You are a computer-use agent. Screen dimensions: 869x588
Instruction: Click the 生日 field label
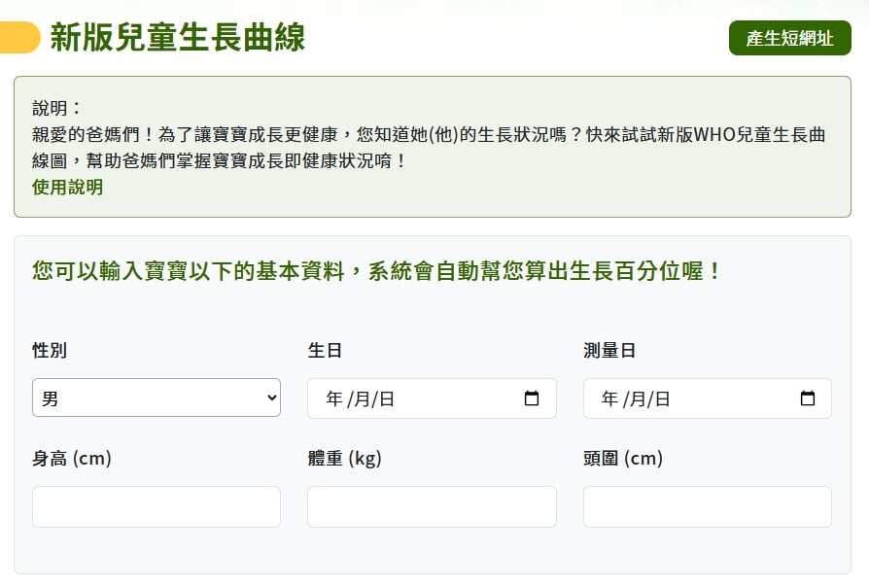pos(325,351)
